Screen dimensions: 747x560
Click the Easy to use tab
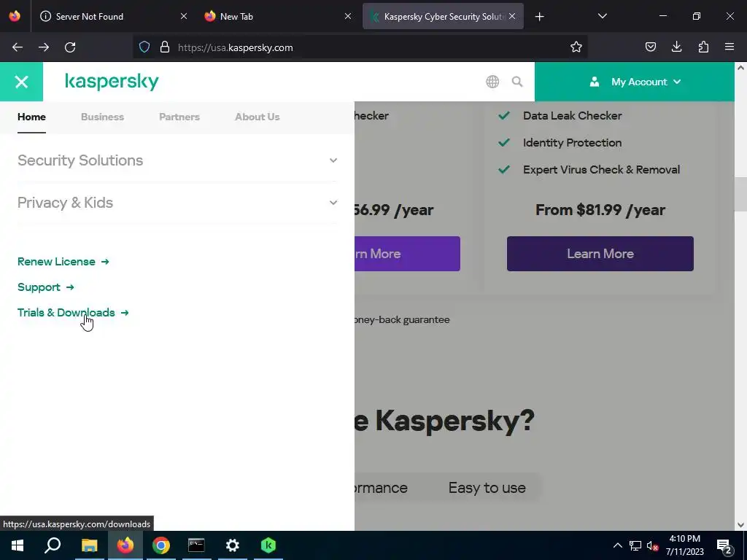pyautogui.click(x=487, y=488)
